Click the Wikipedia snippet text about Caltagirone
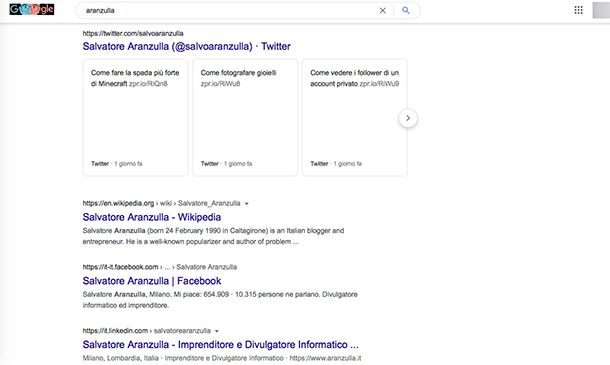This screenshot has width=610, height=365. pos(213,236)
